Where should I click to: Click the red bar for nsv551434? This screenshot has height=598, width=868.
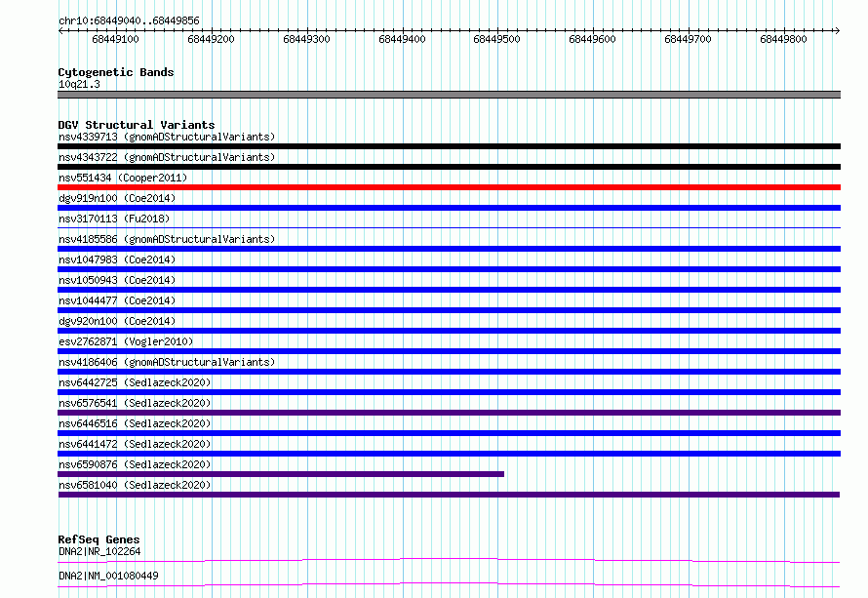449,187
